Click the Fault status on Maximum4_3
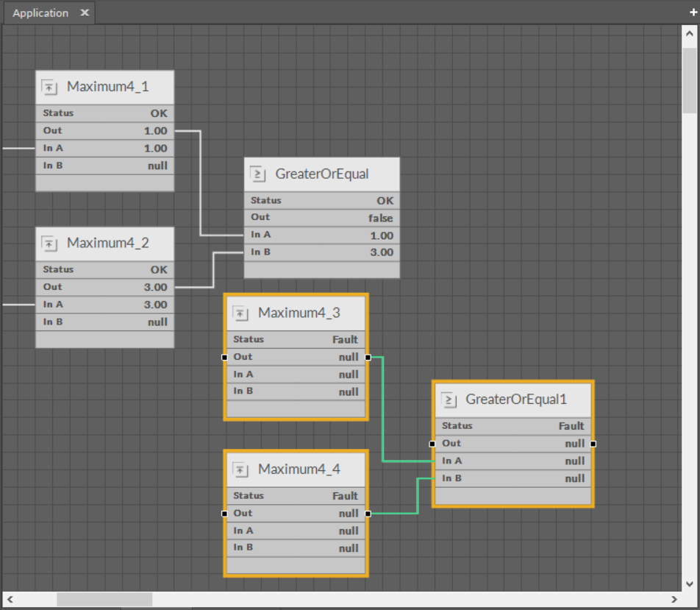Screen dimensions: 700x610 (x=345, y=339)
